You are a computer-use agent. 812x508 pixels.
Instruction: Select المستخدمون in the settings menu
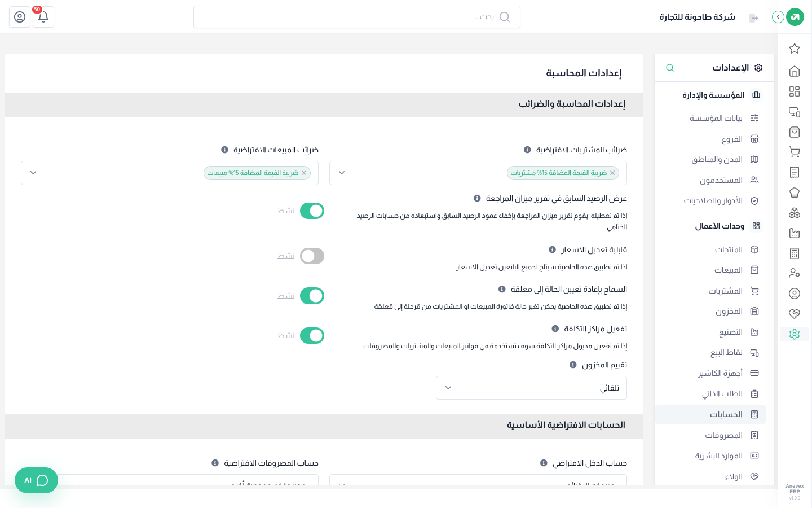tap(710, 180)
